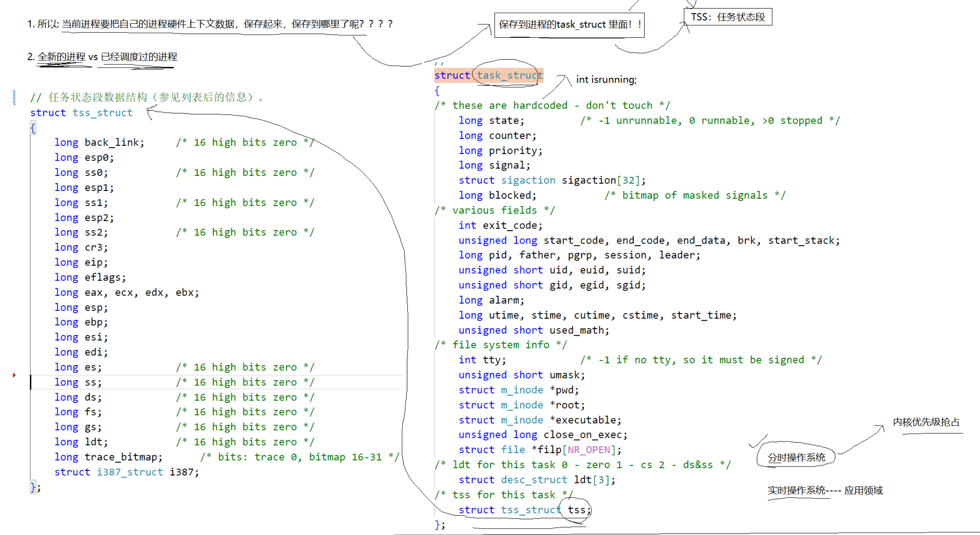Click the i387_struct type name
Image resolution: width=980 pixels, height=535 pixels.
(x=129, y=472)
